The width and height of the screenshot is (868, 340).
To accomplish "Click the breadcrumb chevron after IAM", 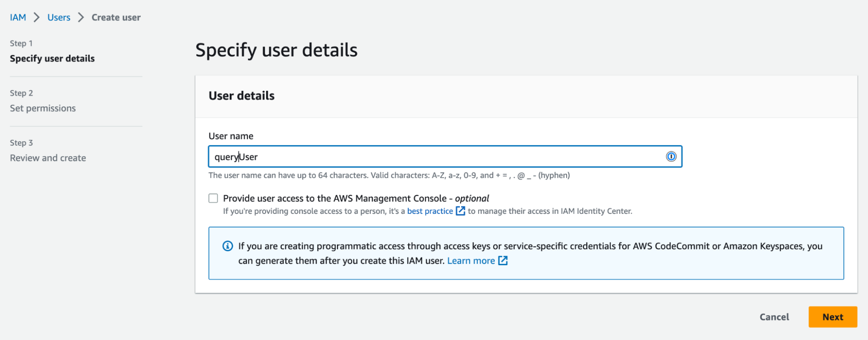I will click(x=37, y=17).
